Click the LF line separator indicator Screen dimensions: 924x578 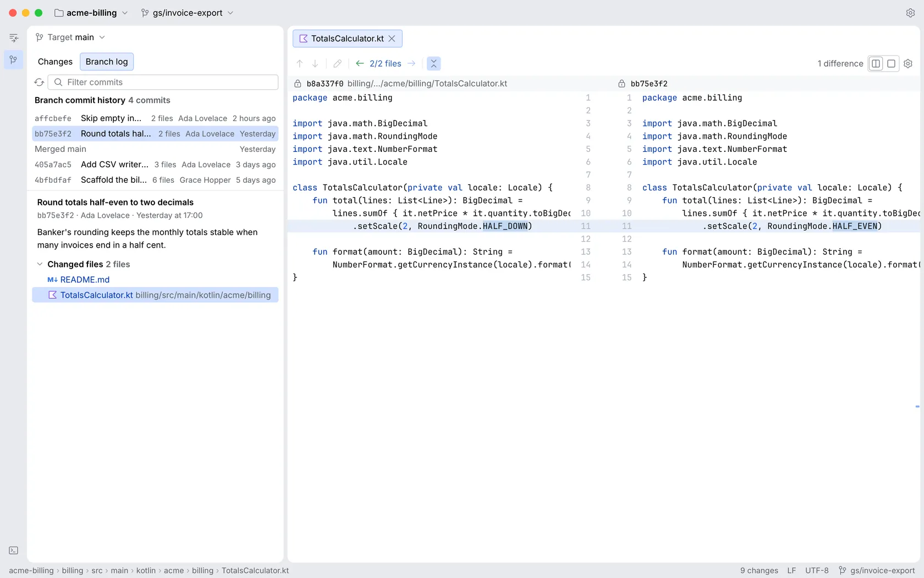(x=791, y=570)
